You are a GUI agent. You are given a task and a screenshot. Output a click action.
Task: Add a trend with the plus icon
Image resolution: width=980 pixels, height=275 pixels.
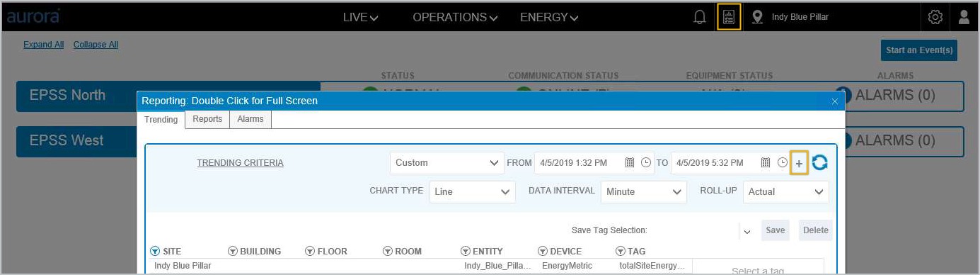[x=799, y=164]
